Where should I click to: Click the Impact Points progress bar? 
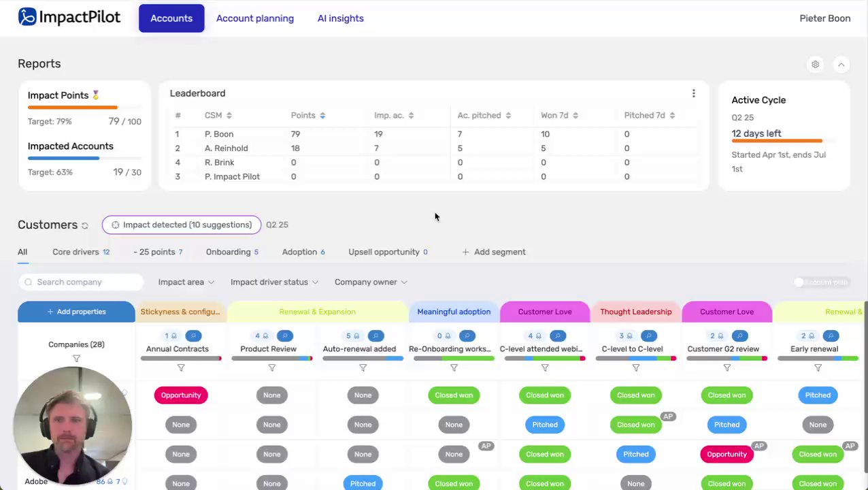84,108
